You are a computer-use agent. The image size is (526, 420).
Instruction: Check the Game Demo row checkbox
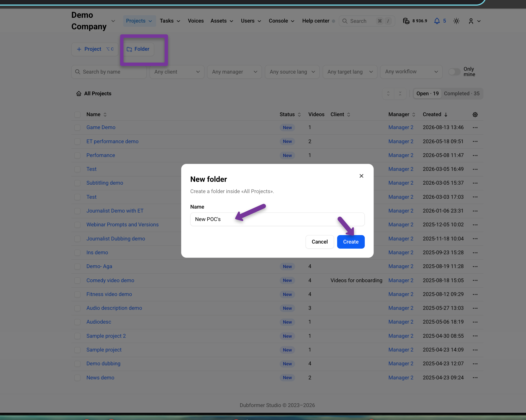click(x=77, y=127)
